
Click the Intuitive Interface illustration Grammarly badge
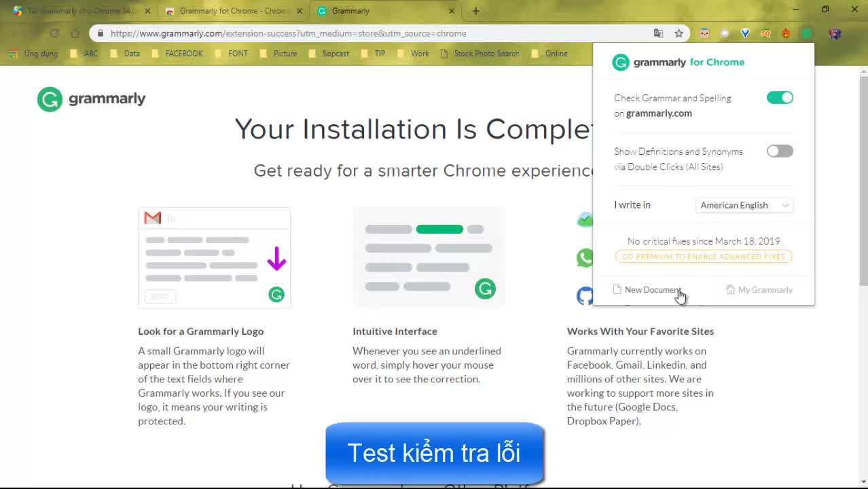pos(485,289)
